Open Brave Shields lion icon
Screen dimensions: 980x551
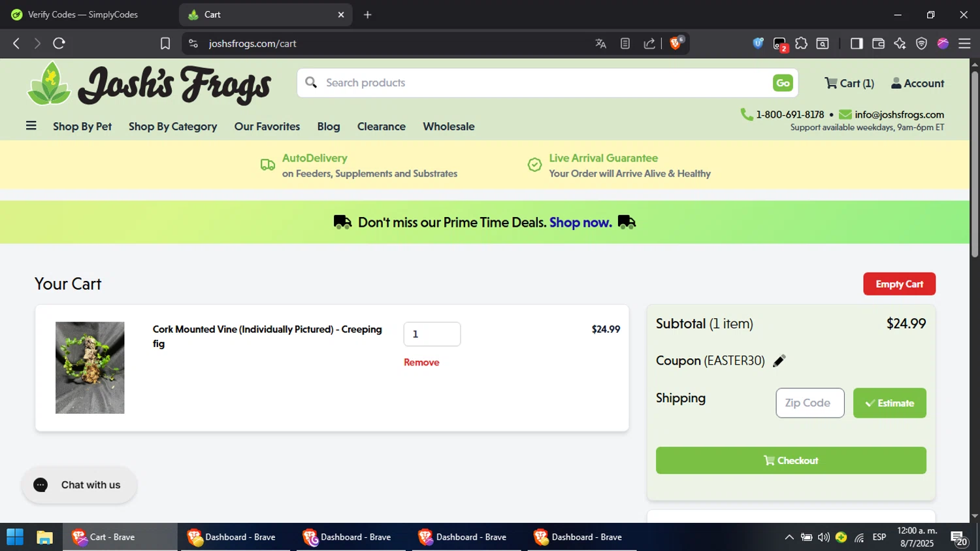click(676, 43)
